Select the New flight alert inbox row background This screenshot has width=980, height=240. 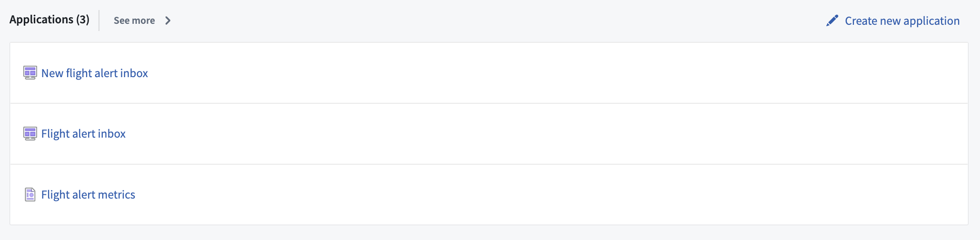[489, 73]
